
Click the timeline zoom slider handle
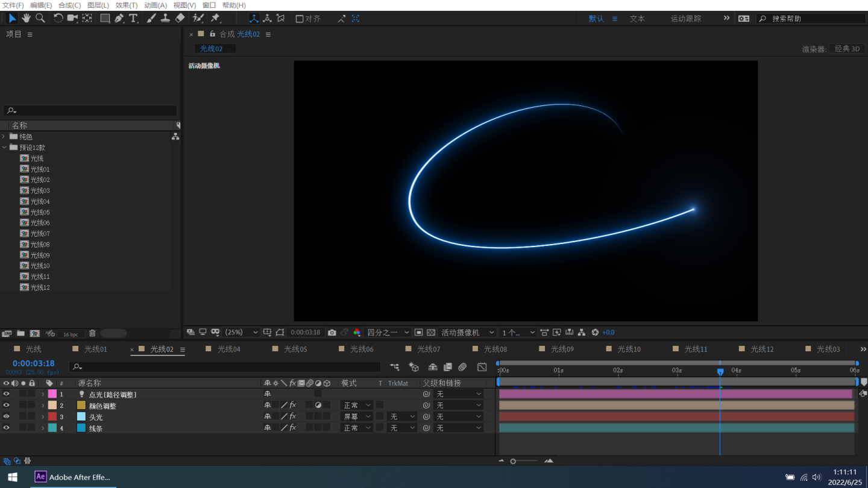coord(513,461)
